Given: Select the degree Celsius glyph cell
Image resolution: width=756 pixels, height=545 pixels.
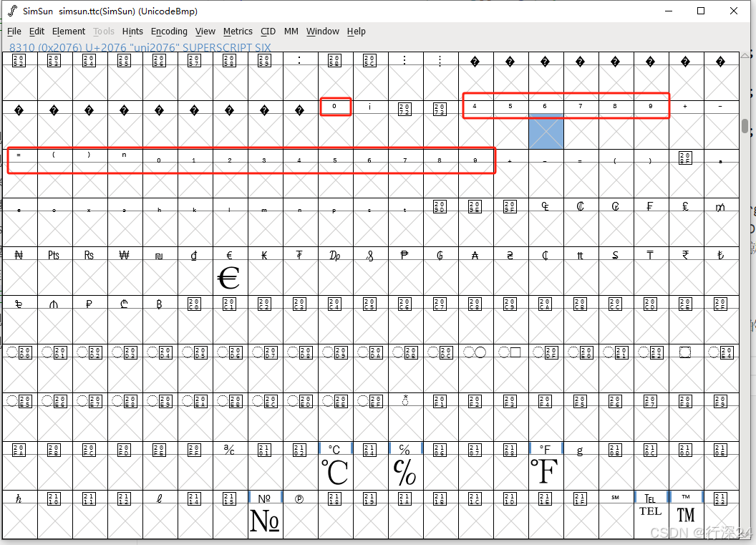Looking at the screenshot, I should click(336, 473).
